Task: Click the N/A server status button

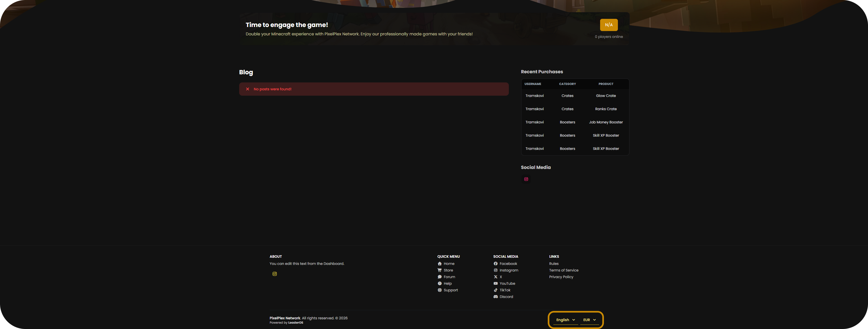Action: [x=608, y=25]
